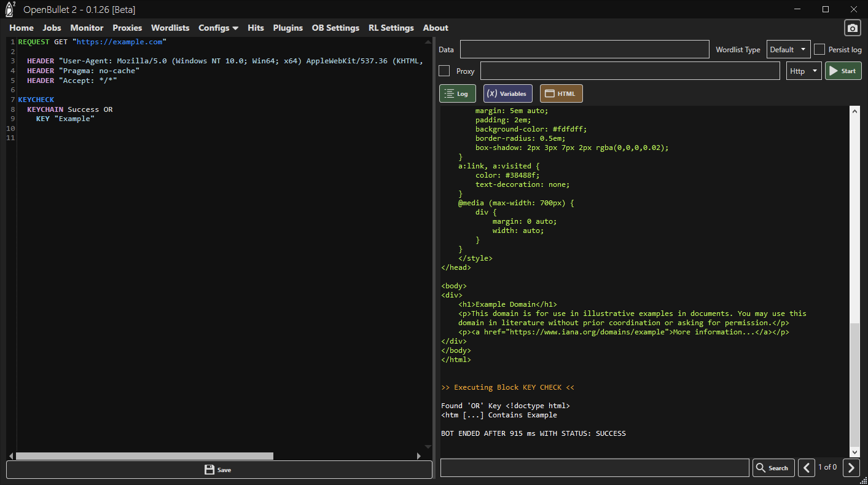
Task: Click editor scroll up arrow
Action: click(428, 42)
